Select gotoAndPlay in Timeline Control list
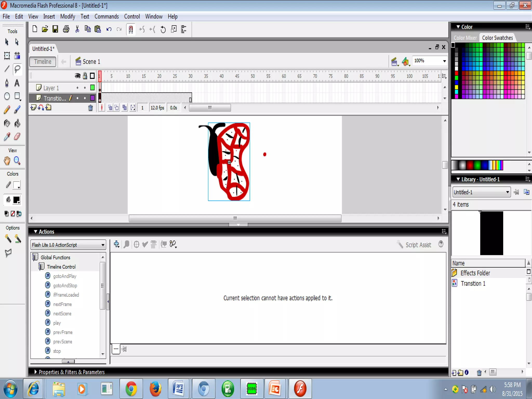 pyautogui.click(x=64, y=276)
